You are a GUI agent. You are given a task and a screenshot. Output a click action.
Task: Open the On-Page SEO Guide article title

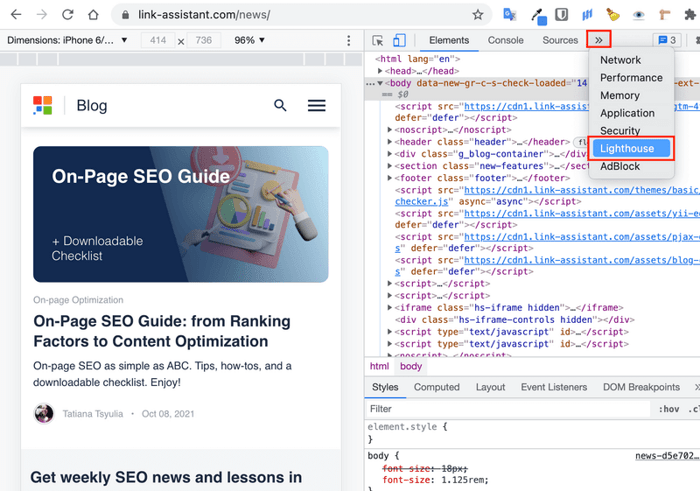162,331
